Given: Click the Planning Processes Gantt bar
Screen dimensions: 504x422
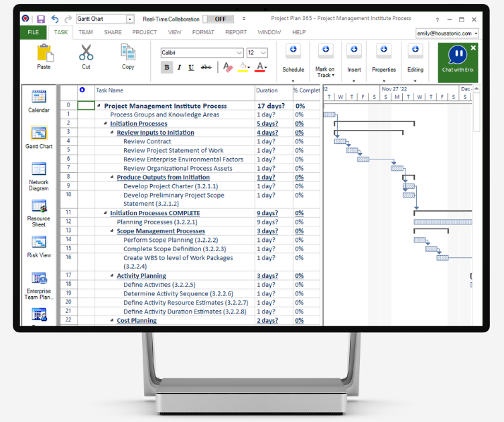Looking at the screenshot, I should 442,222.
